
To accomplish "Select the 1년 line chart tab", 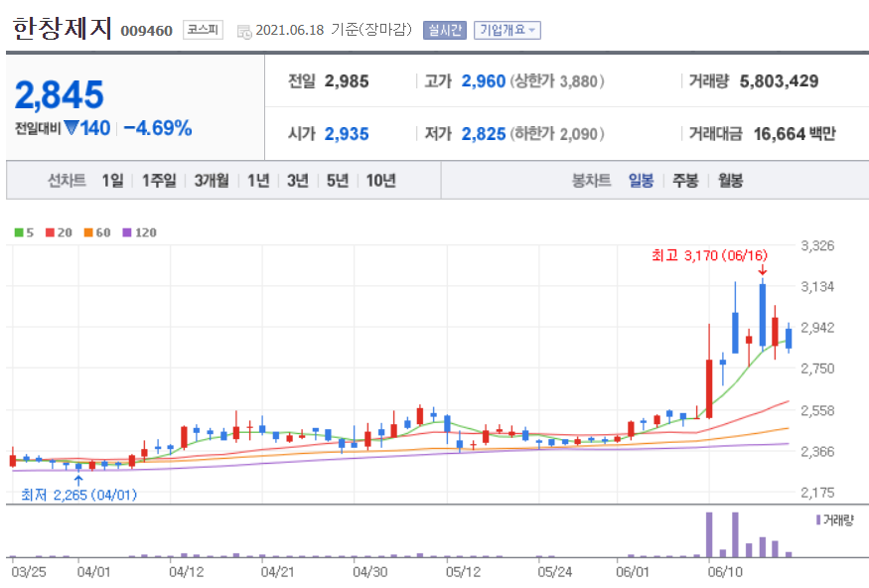I will pos(257,180).
